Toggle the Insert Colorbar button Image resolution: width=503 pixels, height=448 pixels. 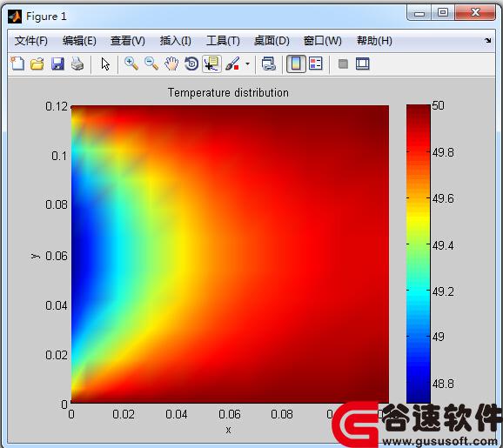[296, 64]
